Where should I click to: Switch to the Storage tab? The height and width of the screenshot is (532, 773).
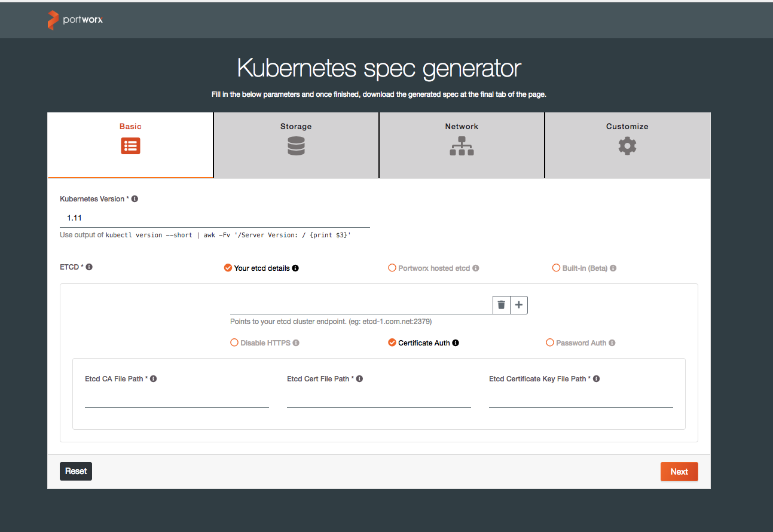[x=296, y=145]
